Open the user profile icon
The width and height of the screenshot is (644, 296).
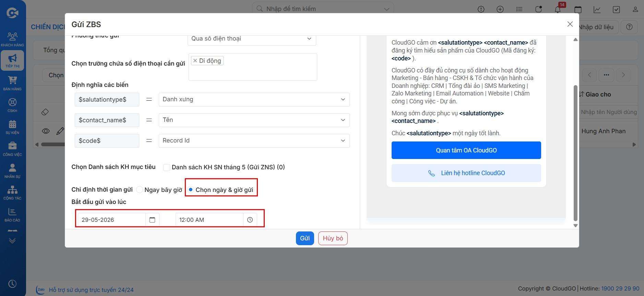point(635,9)
